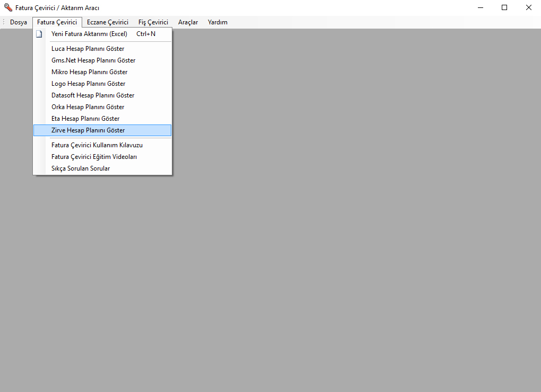This screenshot has height=392, width=541.
Task: Click highlighted Zirve Hesap Planını Göster
Action: (102, 130)
